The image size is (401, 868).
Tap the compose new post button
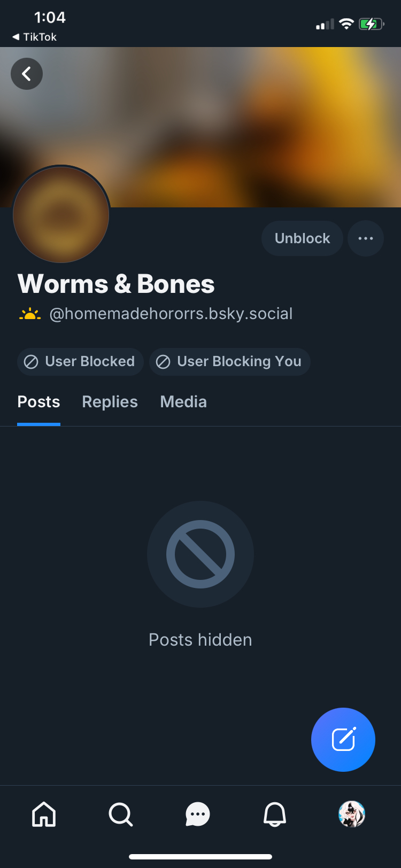343,740
